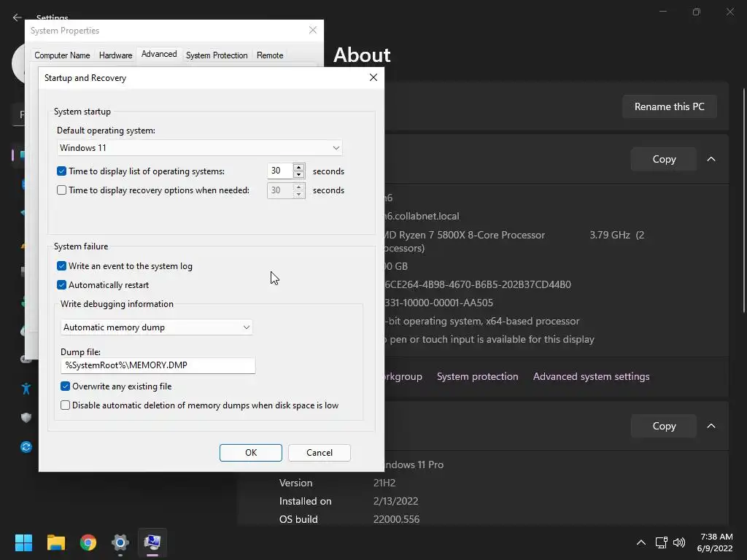The width and height of the screenshot is (747, 560).
Task: Decrease operating systems list time spinner
Action: [298, 175]
